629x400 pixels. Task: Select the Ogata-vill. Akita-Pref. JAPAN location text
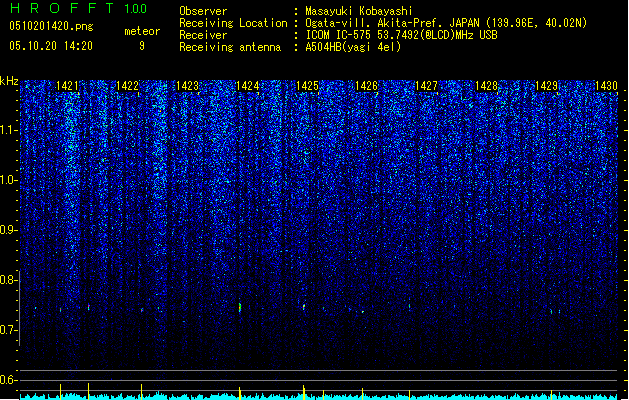click(446, 23)
